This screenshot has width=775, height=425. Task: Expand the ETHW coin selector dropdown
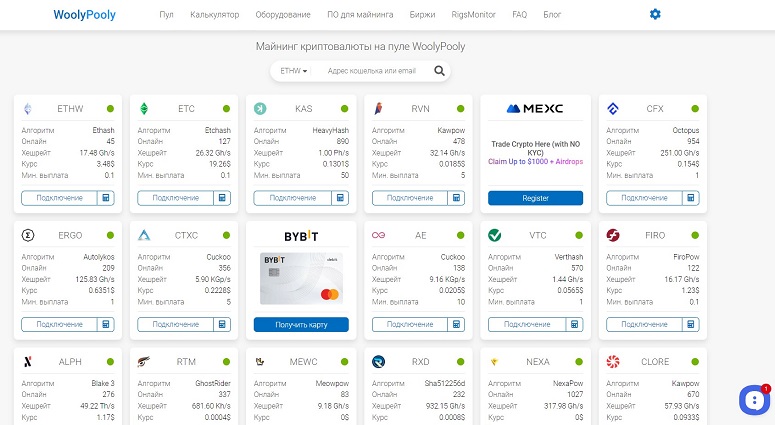[x=294, y=71]
